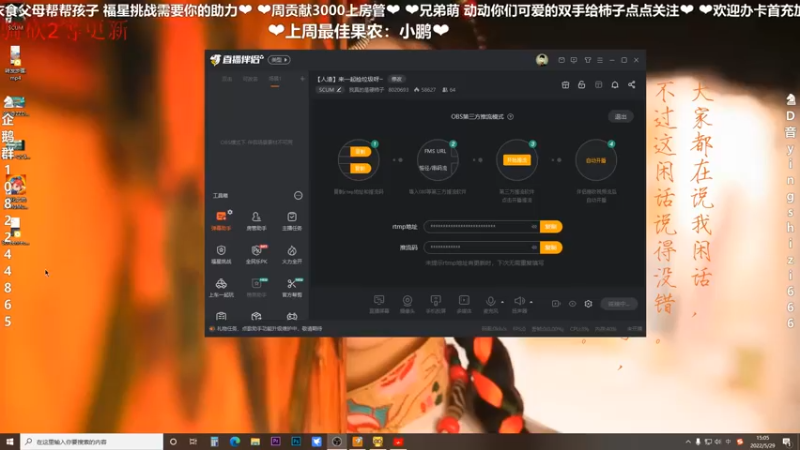The height and width of the screenshot is (450, 800).
Task: Open help icon beside OBS mode title
Action: (511, 117)
